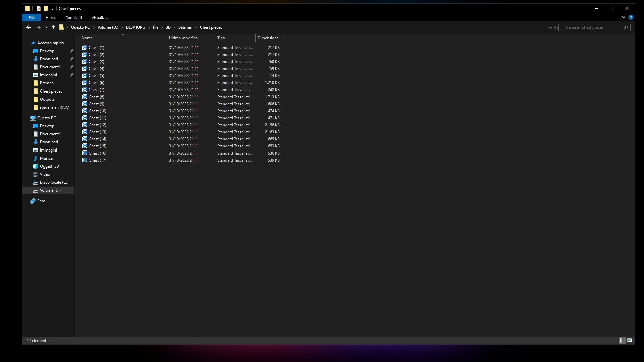Viewport: 644px width, 362px height.
Task: Click the Back navigation arrow
Action: pyautogui.click(x=29, y=27)
